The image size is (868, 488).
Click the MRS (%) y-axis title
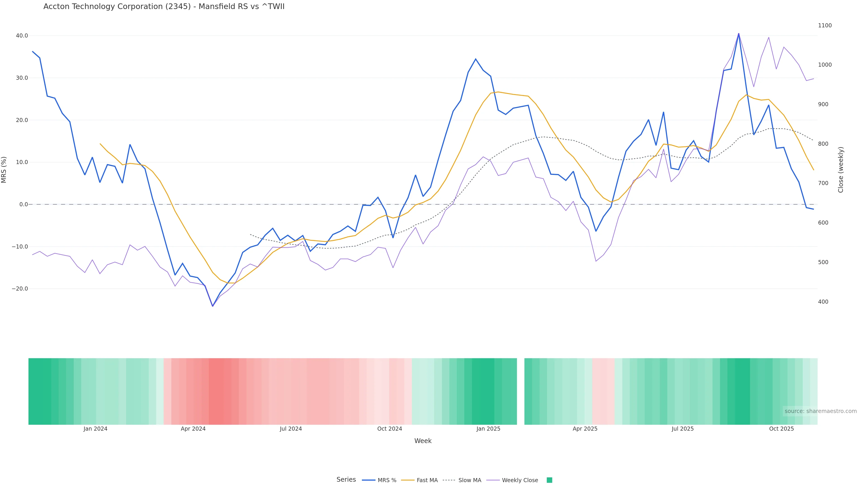pos(4,170)
